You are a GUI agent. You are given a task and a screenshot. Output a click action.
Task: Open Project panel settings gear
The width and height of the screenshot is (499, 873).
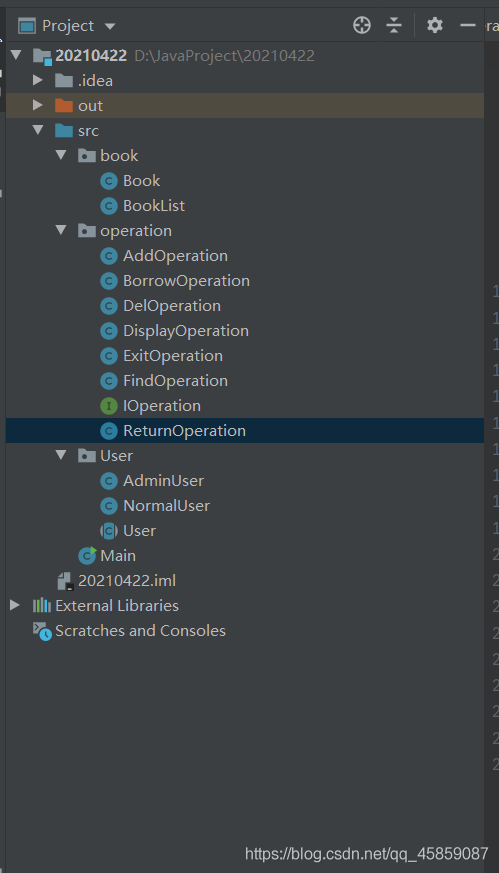click(x=434, y=25)
